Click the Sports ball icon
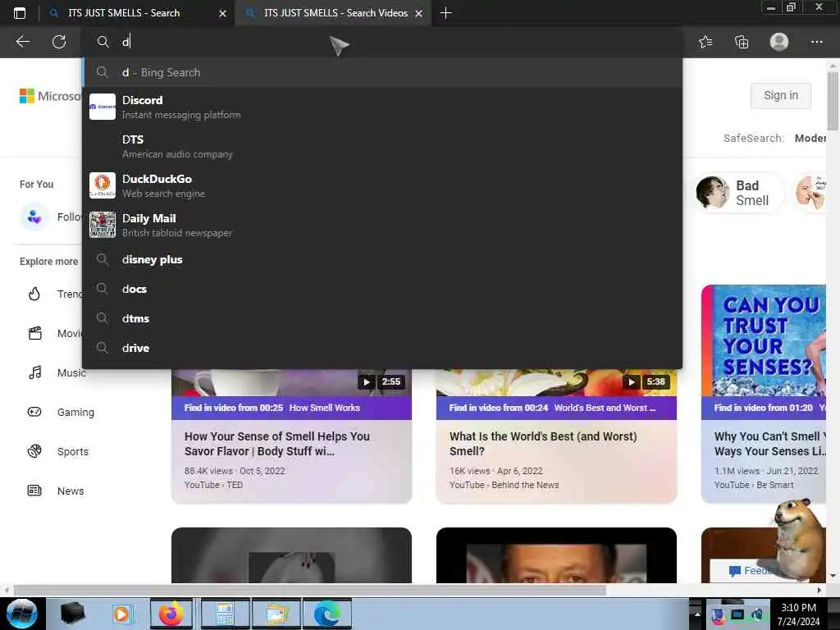840x630 pixels. tap(34, 451)
